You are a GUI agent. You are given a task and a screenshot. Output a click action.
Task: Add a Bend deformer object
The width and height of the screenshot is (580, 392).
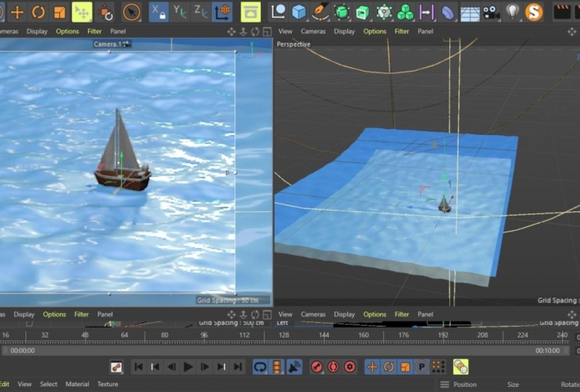[x=448, y=12]
